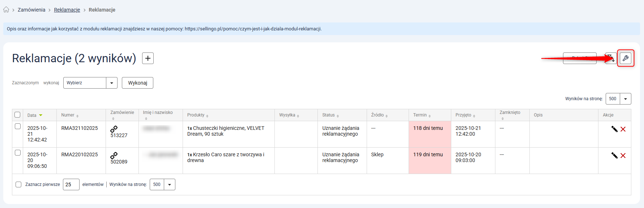Expand top 'Wyników na stronę' dropdown
644x208 pixels.
pyautogui.click(x=618, y=99)
